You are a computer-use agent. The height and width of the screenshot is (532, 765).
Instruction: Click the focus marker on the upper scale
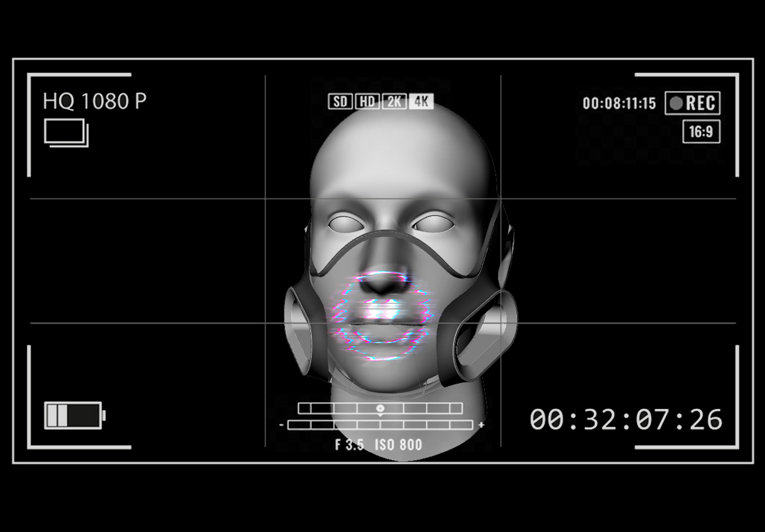pos(380,408)
